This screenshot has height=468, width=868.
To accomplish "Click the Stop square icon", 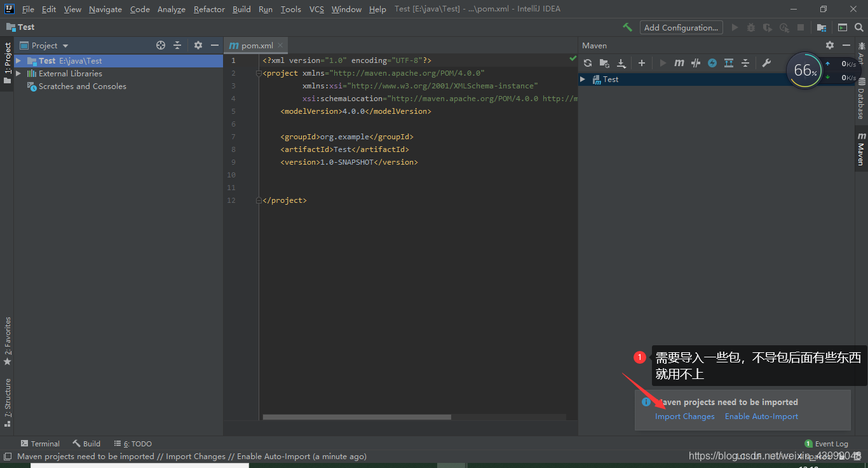I will point(801,27).
